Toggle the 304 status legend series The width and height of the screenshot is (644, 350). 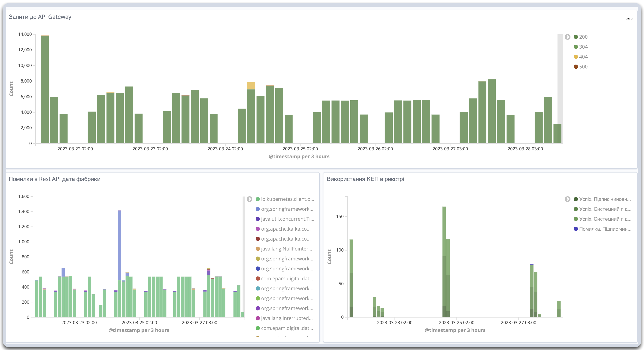tap(583, 47)
